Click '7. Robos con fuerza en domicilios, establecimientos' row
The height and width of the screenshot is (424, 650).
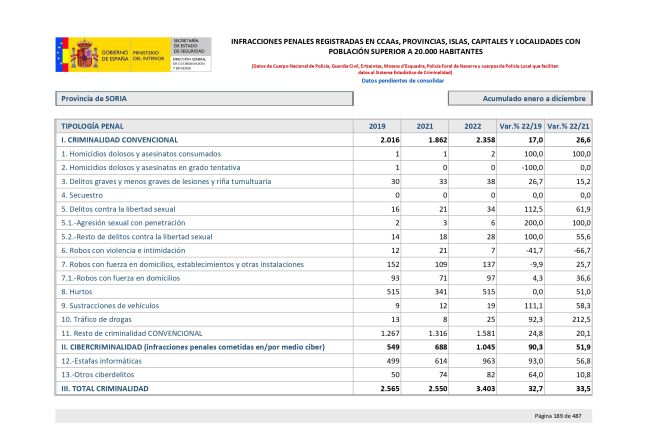[323, 264]
